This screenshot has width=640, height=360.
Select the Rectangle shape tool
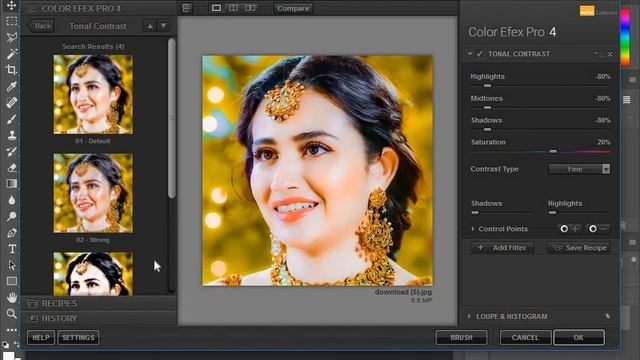[11, 281]
